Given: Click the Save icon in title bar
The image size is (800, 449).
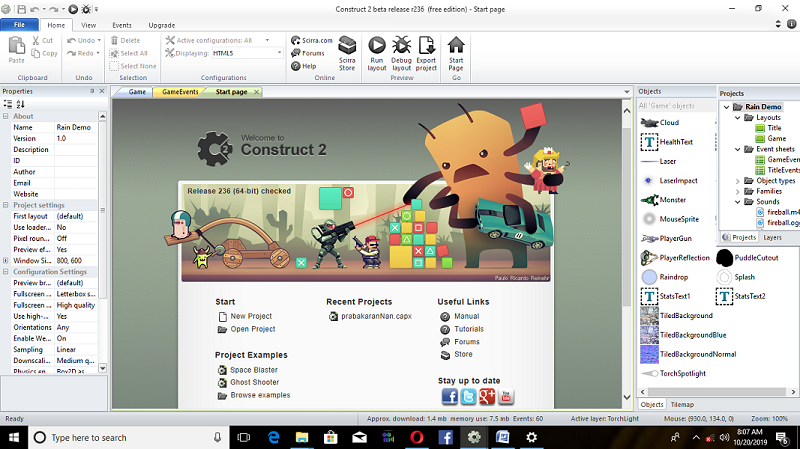Looking at the screenshot, I should pyautogui.click(x=21, y=9).
